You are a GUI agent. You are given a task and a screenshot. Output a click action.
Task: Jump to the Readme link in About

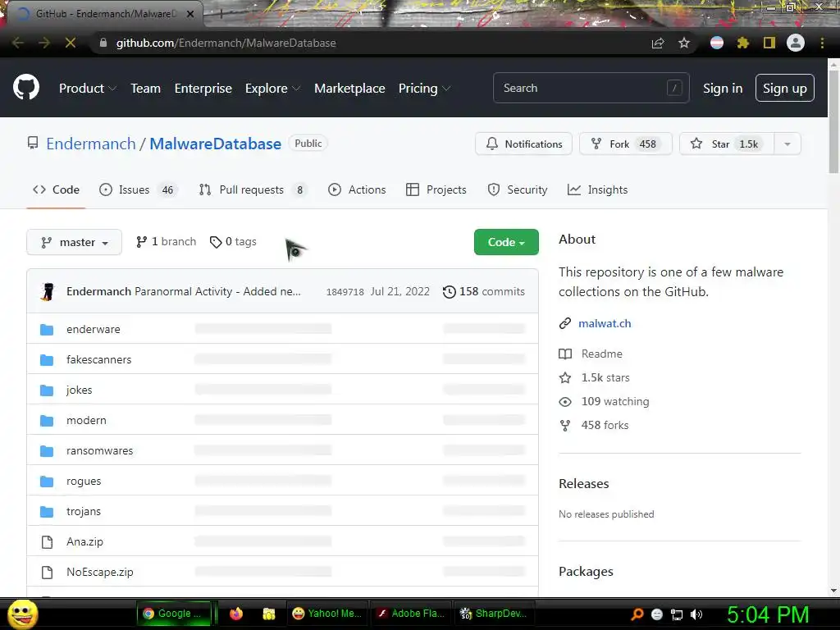pos(591,354)
